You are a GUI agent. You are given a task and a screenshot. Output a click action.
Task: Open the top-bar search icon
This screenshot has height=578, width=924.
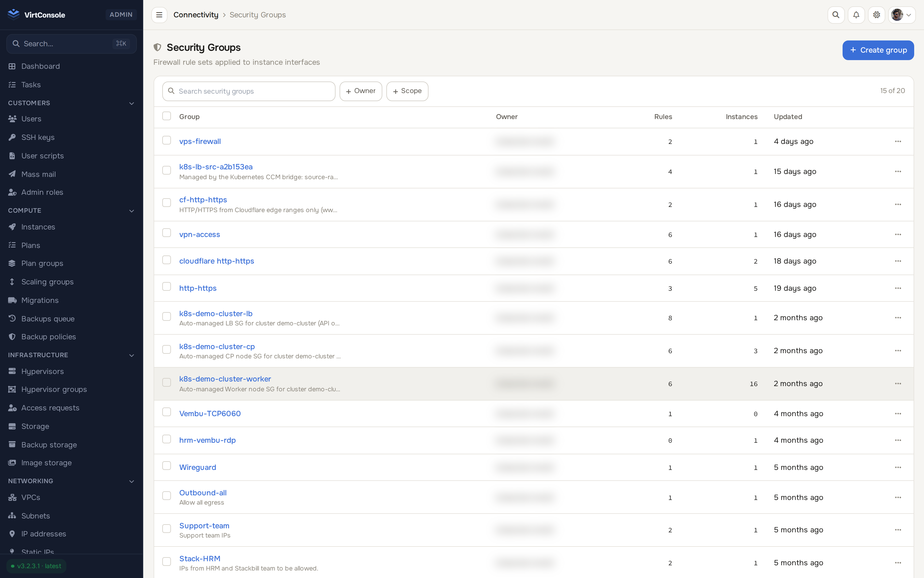click(x=836, y=15)
